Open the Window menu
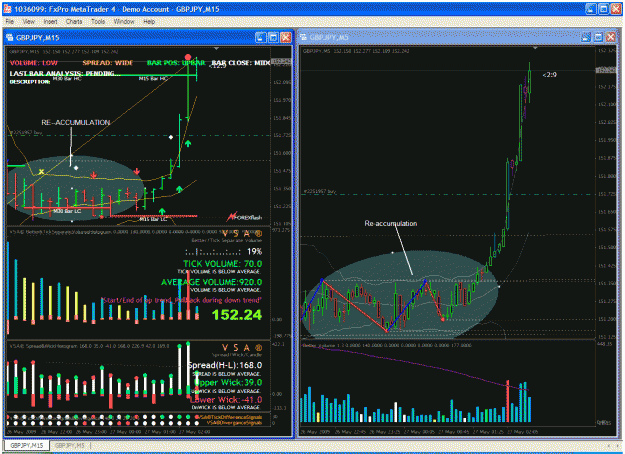Image resolution: width=625 pixels, height=454 pixels. (x=124, y=22)
